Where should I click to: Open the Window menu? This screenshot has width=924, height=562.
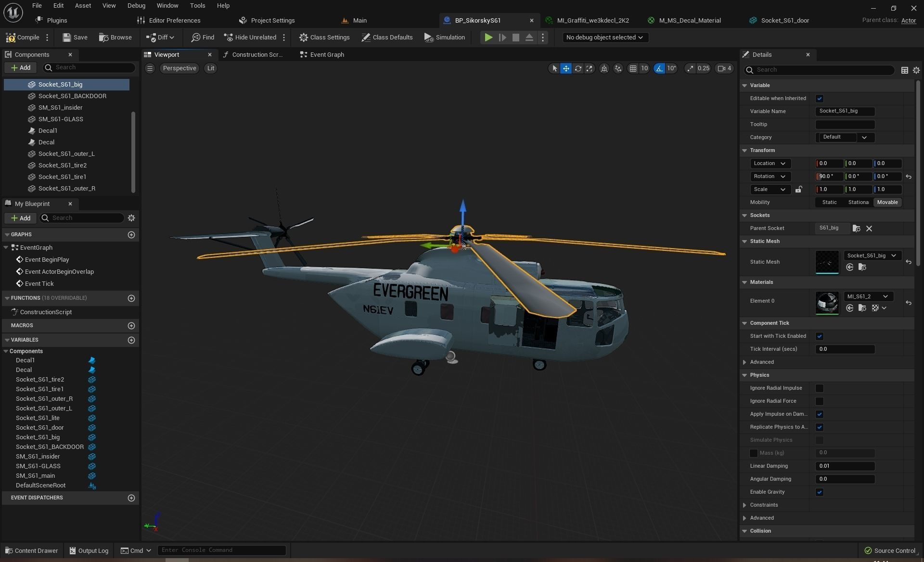167,6
